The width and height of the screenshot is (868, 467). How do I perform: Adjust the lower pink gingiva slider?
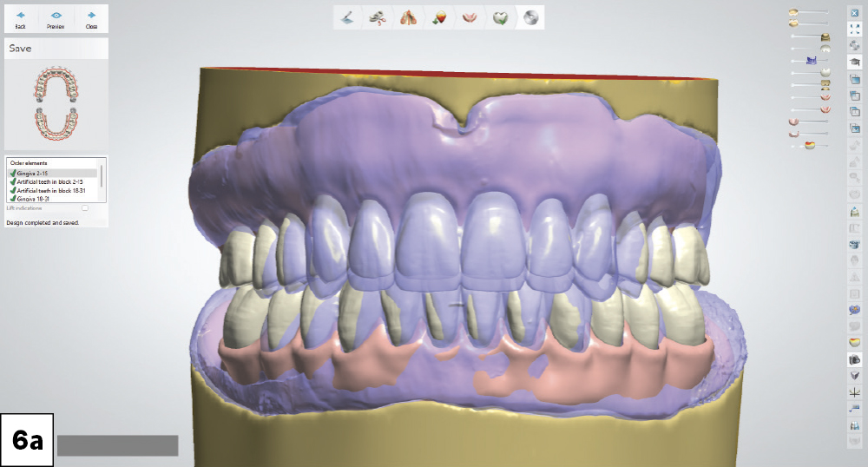(x=811, y=109)
